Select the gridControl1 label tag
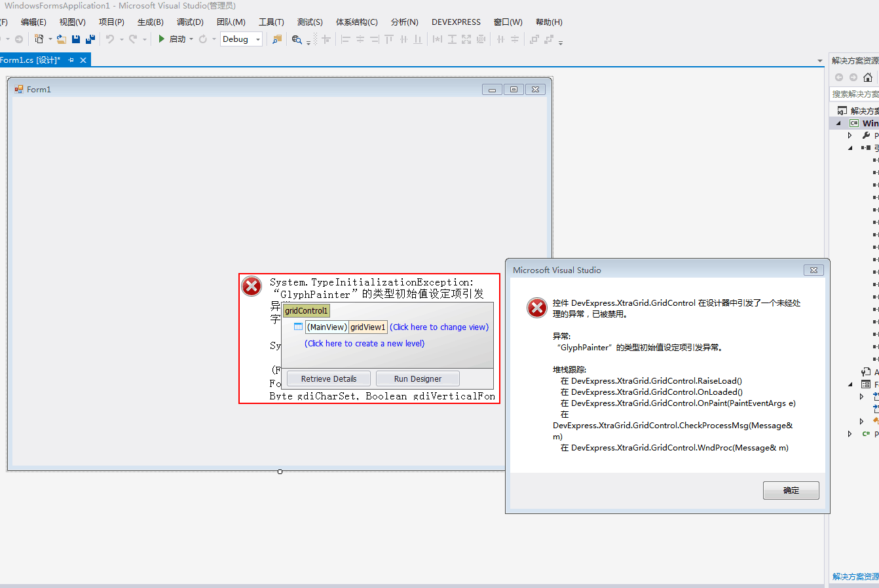The height and width of the screenshot is (588, 879). coord(307,311)
